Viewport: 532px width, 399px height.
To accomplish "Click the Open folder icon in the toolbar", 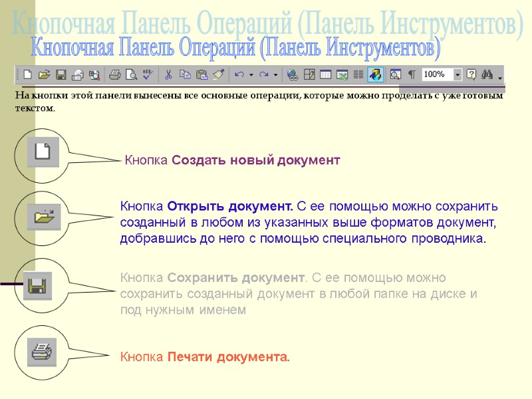I will pos(44,74).
